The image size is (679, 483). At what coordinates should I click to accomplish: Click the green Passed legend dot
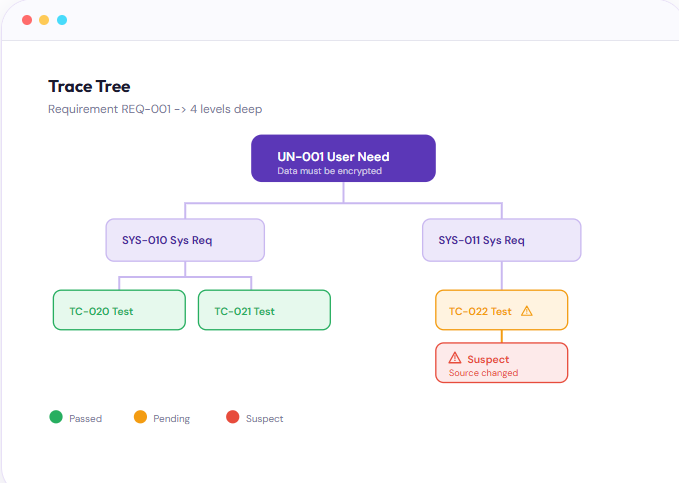56,417
